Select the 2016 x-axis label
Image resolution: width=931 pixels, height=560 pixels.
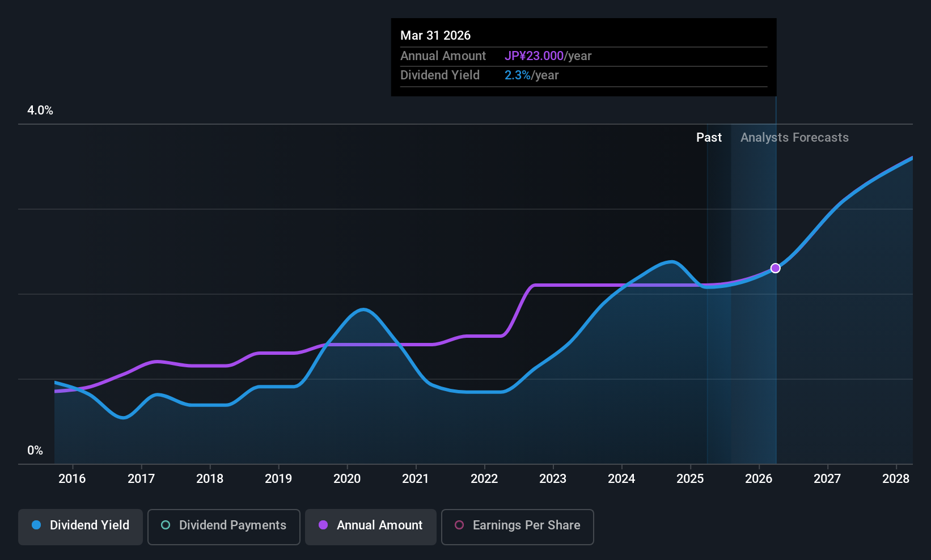(x=72, y=479)
